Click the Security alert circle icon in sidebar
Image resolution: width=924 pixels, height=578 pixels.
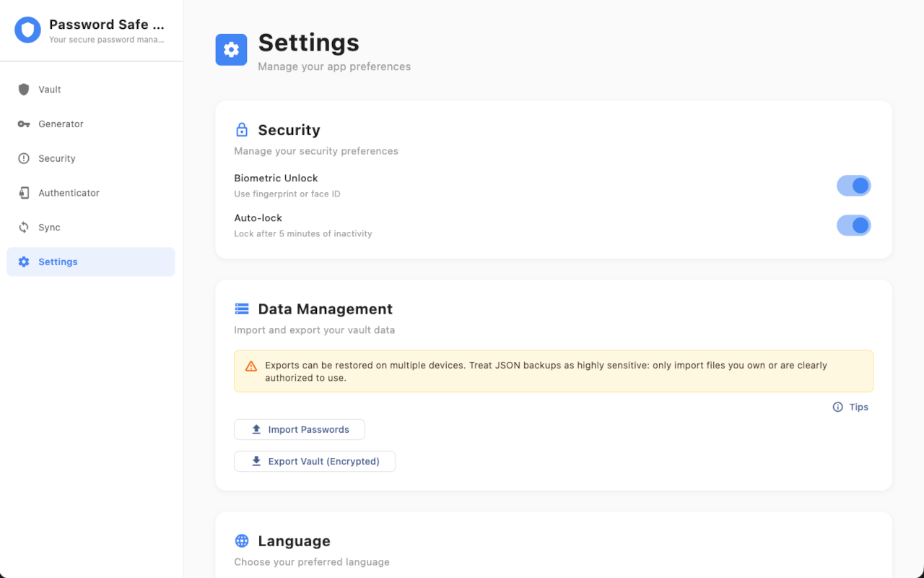24,158
